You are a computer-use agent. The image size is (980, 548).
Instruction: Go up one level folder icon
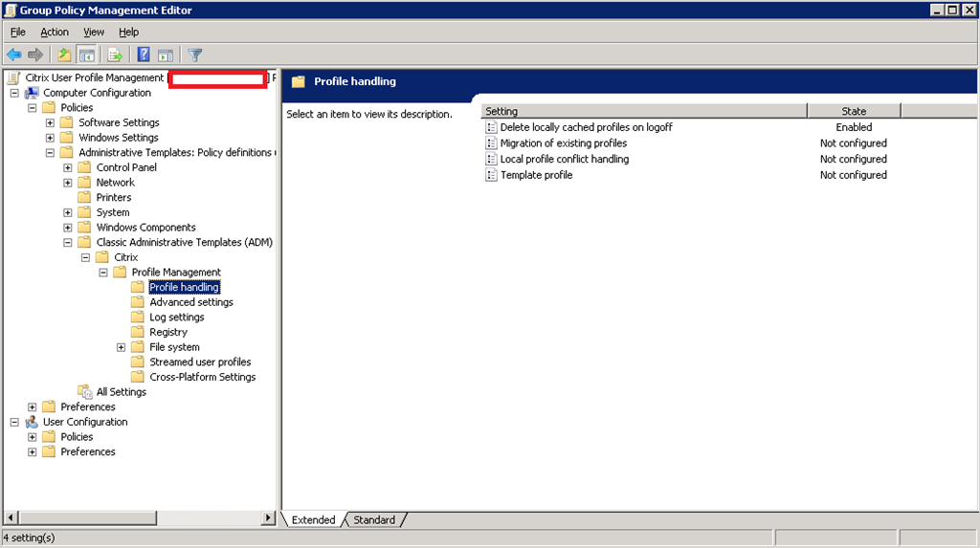pyautogui.click(x=64, y=55)
